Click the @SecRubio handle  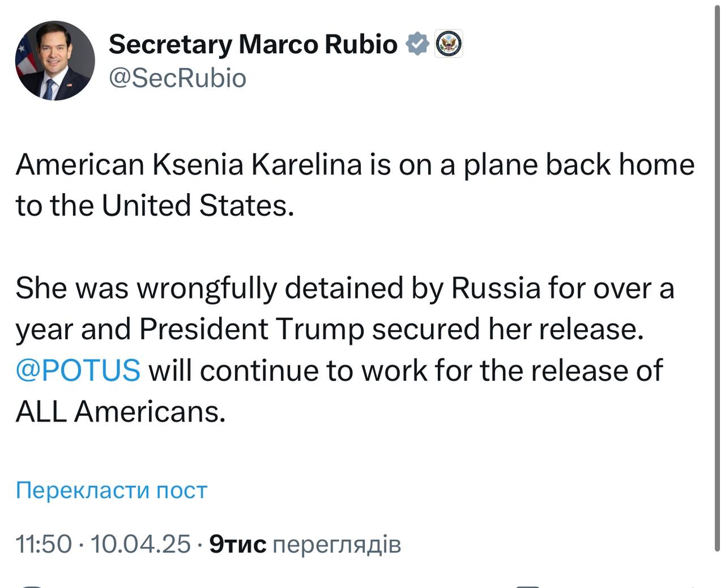tap(177, 78)
